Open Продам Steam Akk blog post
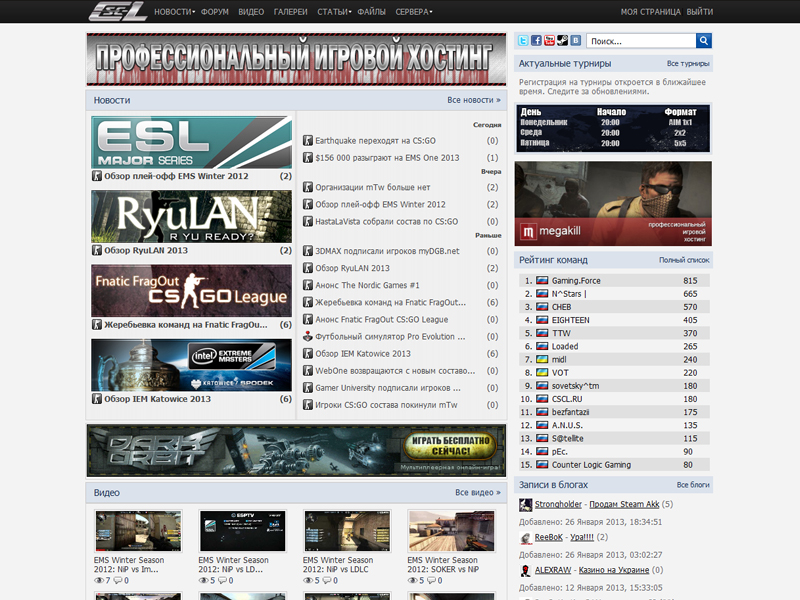This screenshot has width=800, height=600. tap(624, 504)
